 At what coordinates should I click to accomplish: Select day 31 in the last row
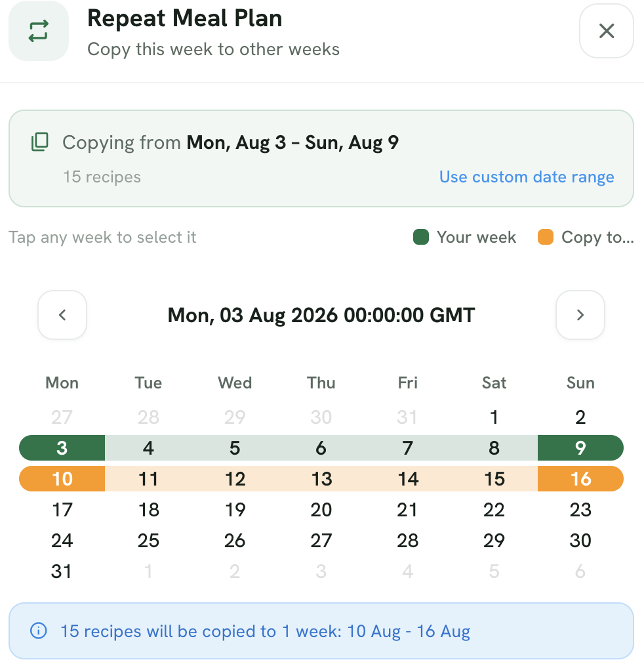coord(62,571)
